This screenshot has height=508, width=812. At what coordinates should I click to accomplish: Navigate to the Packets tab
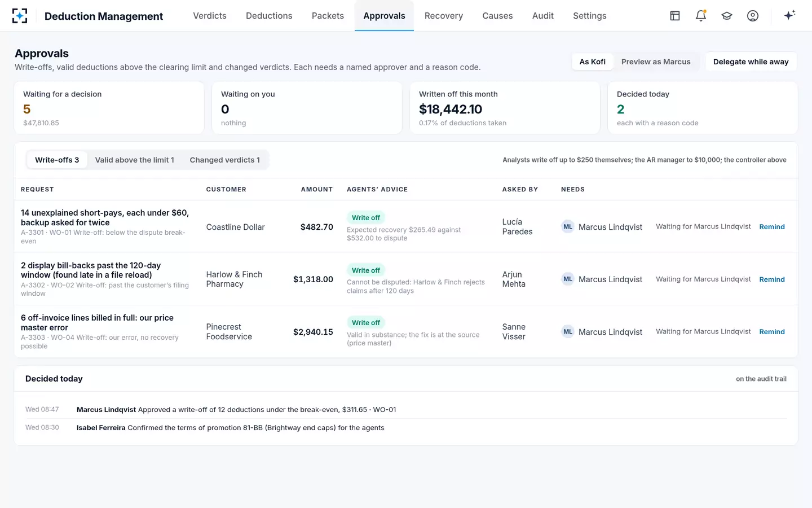point(328,16)
